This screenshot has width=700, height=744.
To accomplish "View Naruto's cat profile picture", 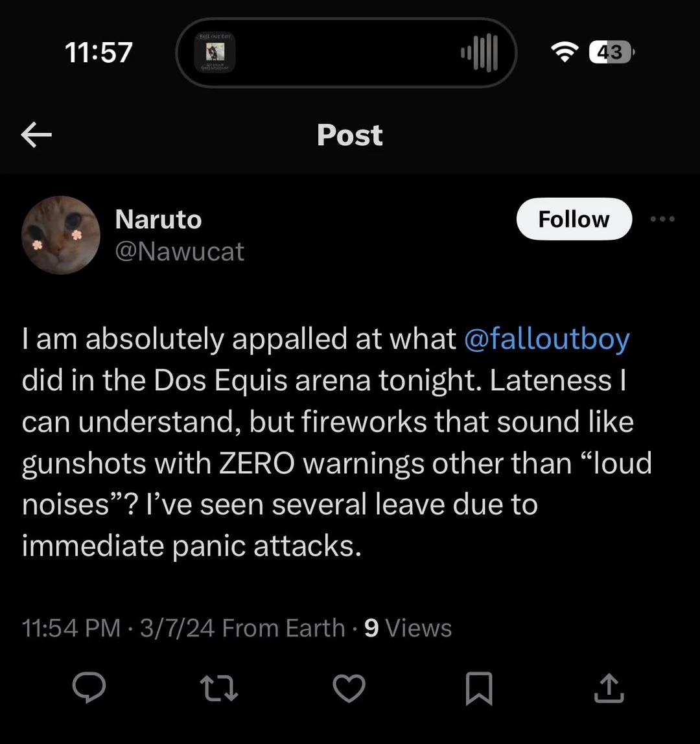I will 60,235.
